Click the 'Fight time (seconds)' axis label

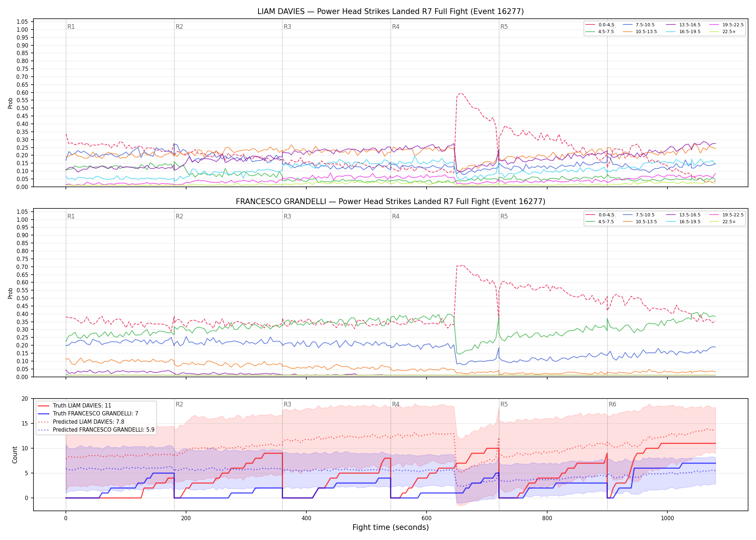391,527
